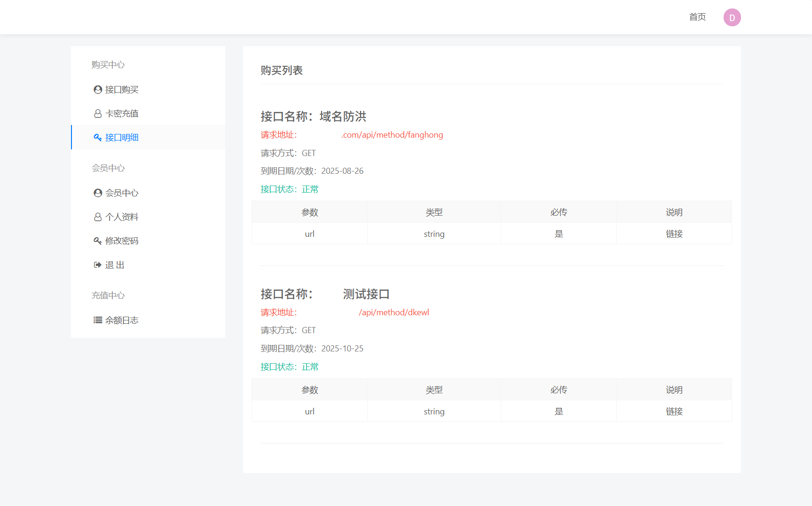This screenshot has width=812, height=506.
Task: Go to 首页 in the top navigation
Action: click(697, 17)
